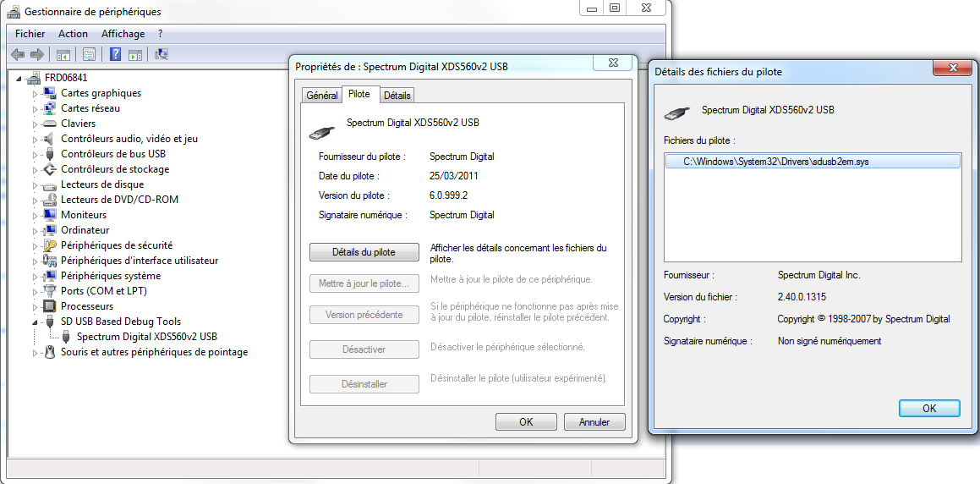
Task: Click OK in Détails des fichiers du pilote
Action: tap(929, 409)
